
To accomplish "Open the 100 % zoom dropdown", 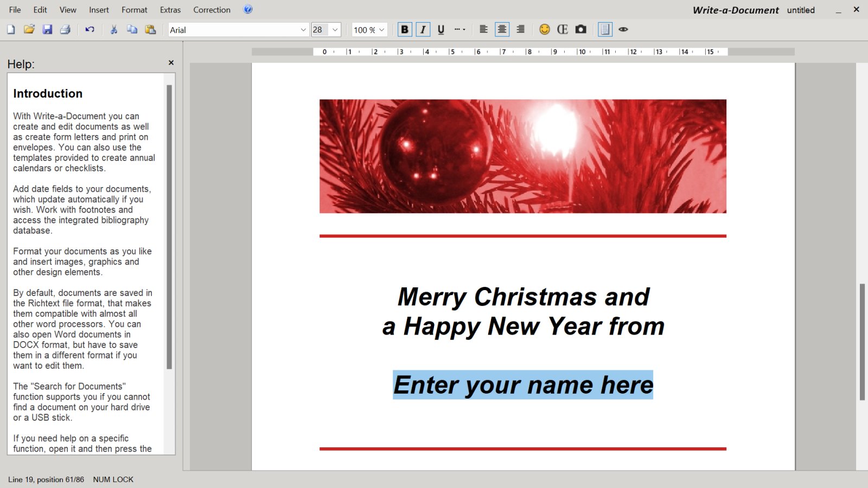I will click(x=382, y=30).
